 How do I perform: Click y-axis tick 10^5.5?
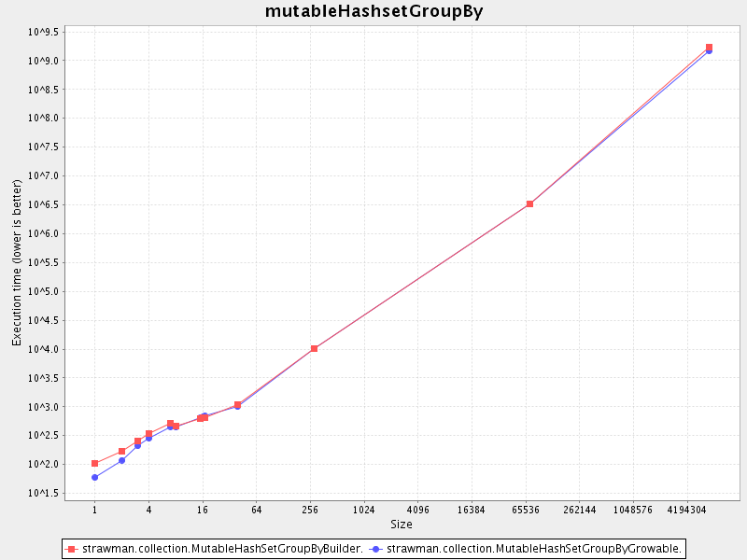click(43, 262)
